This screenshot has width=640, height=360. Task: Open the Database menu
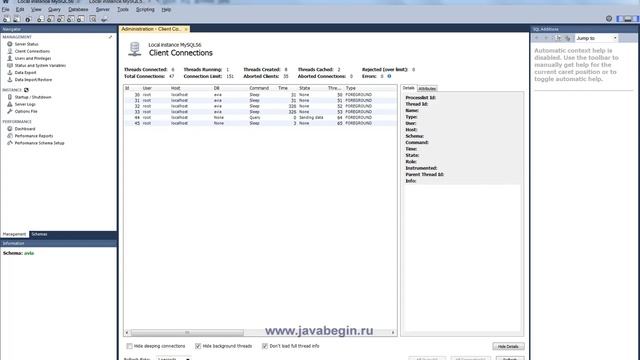point(78,9)
